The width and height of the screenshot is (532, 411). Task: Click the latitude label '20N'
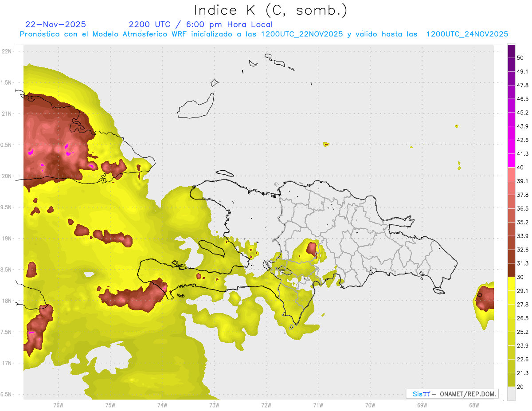7,176
